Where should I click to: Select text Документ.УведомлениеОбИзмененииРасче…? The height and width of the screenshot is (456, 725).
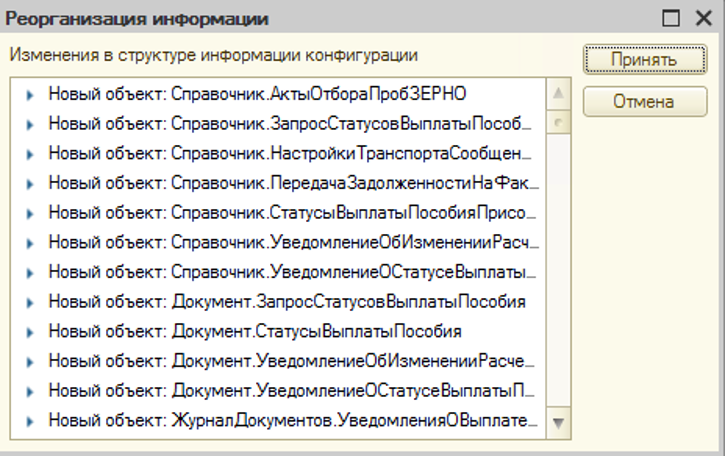point(353,361)
